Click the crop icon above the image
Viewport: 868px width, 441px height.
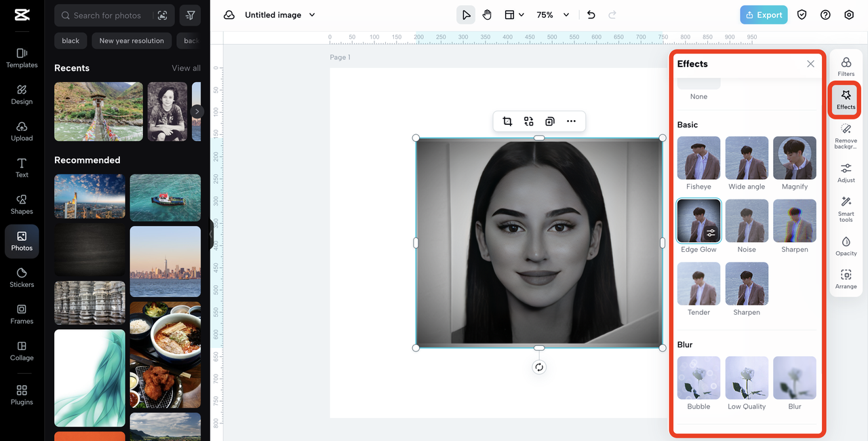point(507,121)
